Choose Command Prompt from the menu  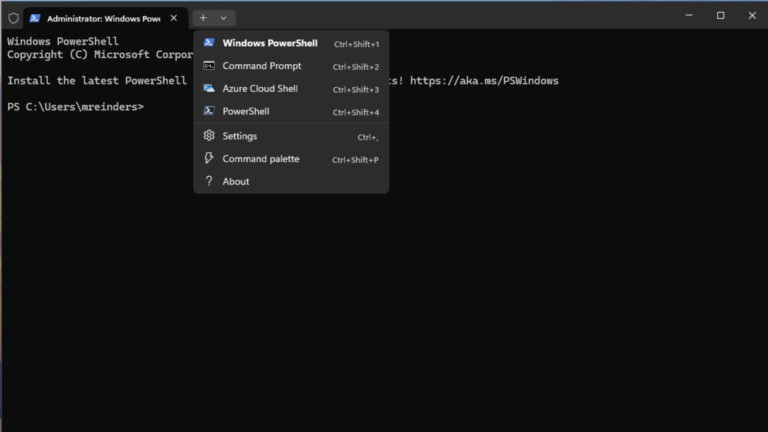tap(291, 66)
